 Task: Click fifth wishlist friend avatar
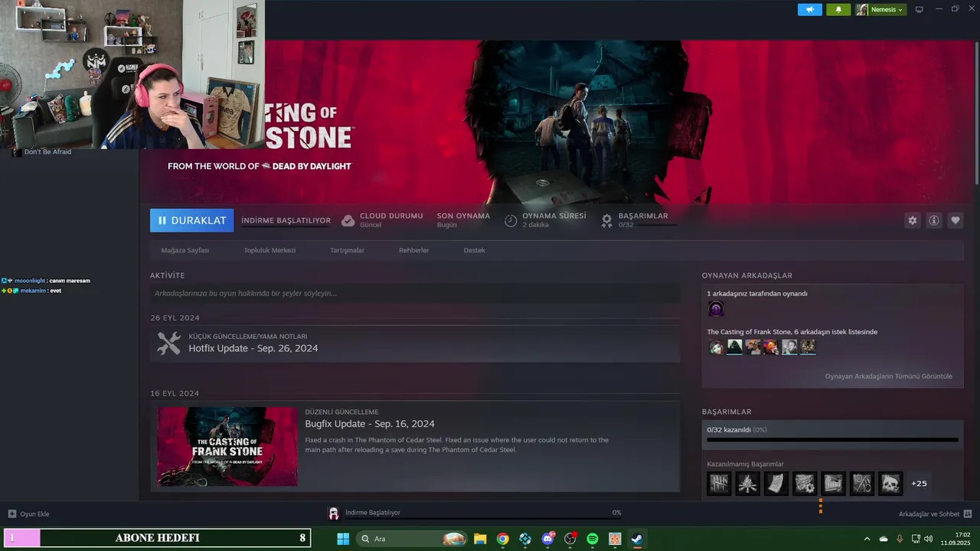pyautogui.click(x=789, y=347)
